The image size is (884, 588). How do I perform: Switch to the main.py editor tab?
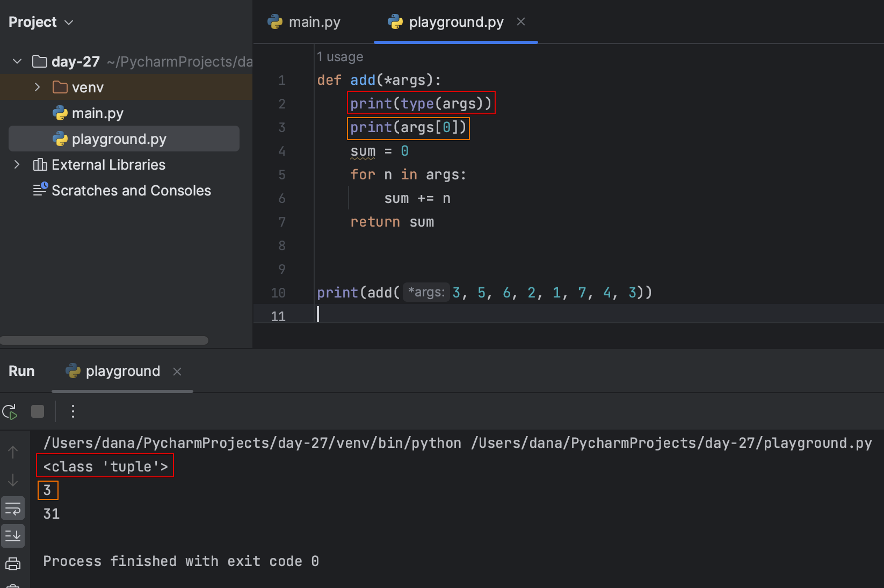click(305, 22)
